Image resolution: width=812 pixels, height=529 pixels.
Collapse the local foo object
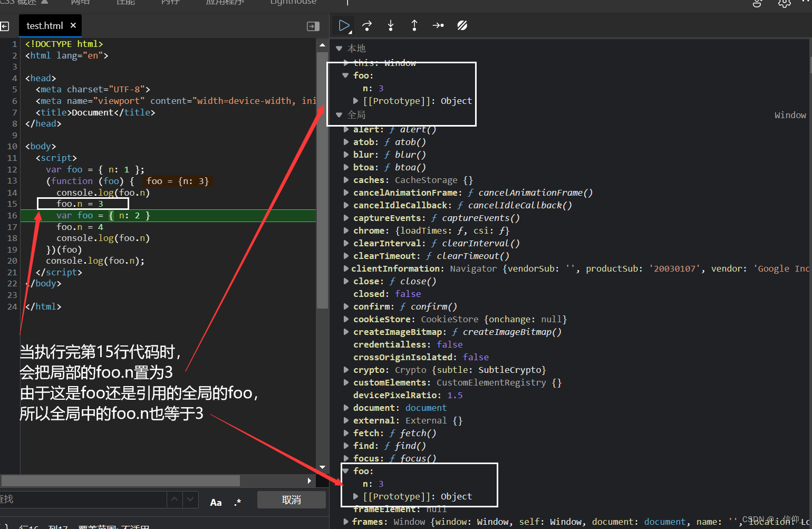pyautogui.click(x=345, y=75)
